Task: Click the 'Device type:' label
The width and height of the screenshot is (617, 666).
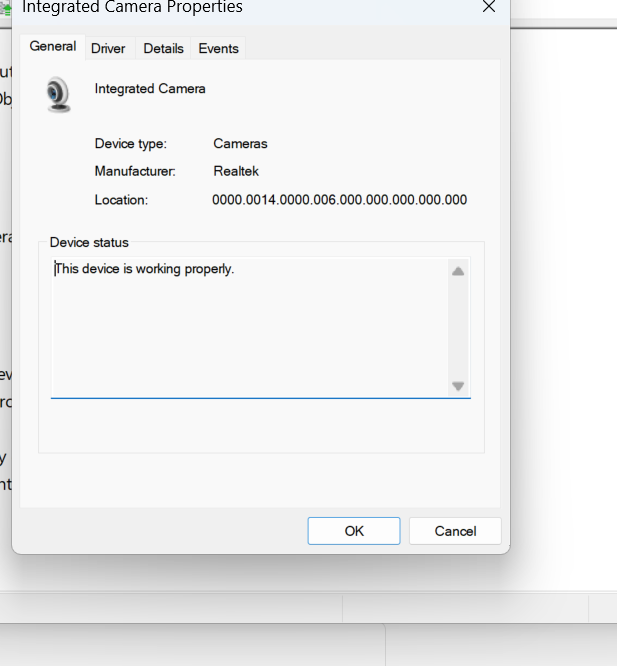Action: 131,144
